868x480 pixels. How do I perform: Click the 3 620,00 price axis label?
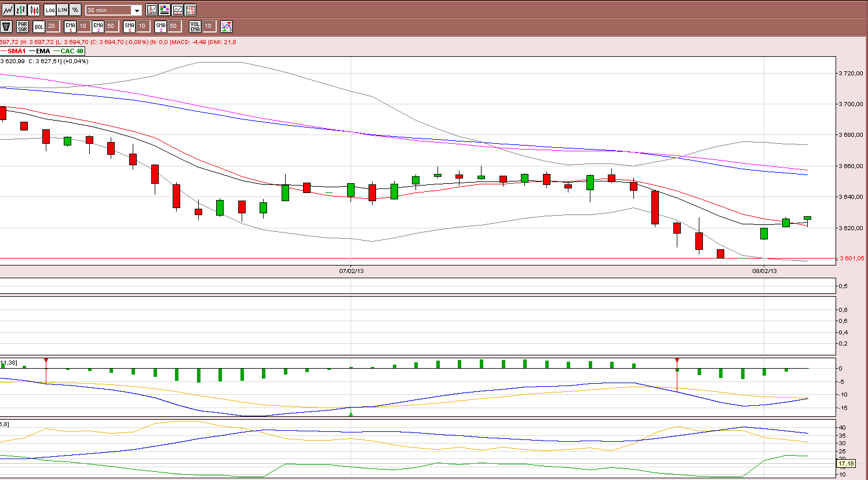click(x=852, y=228)
